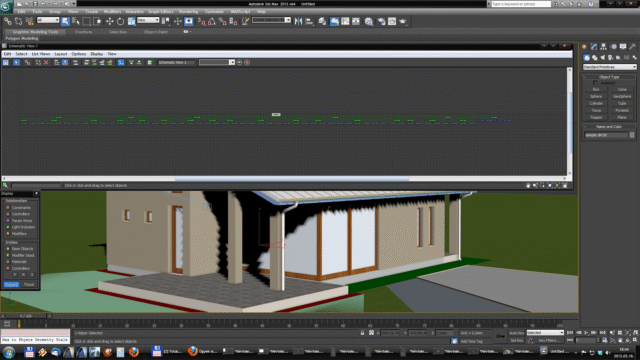640x360 pixels.
Task: Click the object color swatch
Action: click(x=632, y=135)
